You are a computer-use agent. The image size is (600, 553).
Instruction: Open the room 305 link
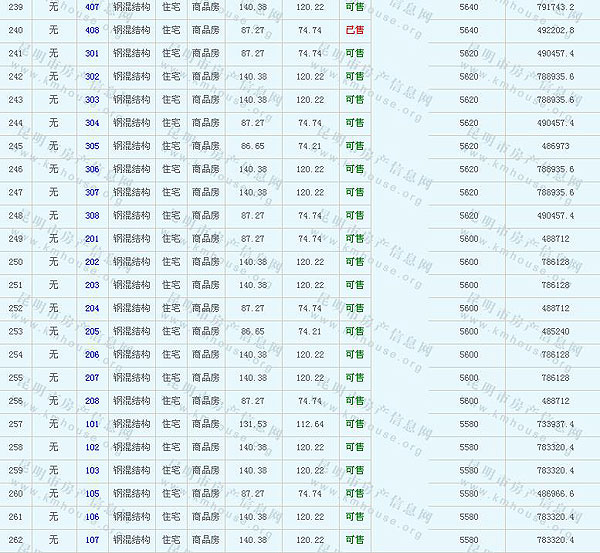coord(92,146)
